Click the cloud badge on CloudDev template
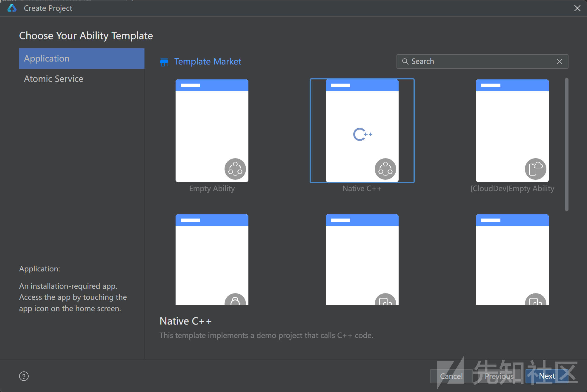Image resolution: width=587 pixels, height=392 pixels. [x=536, y=169]
